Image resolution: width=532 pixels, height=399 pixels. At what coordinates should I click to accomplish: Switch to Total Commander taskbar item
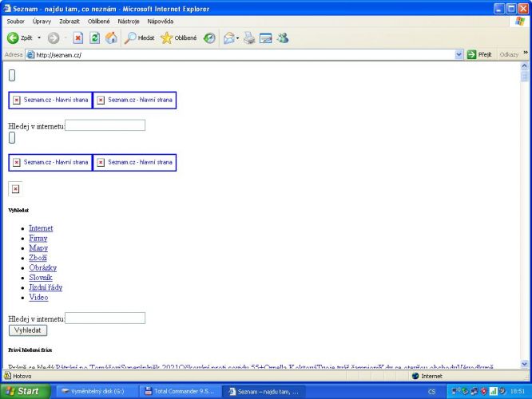pos(180,391)
